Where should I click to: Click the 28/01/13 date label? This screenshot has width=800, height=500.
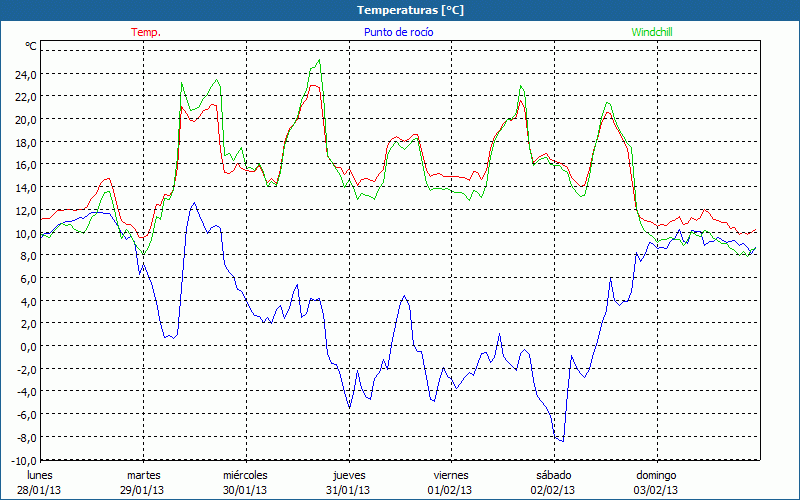point(40,490)
